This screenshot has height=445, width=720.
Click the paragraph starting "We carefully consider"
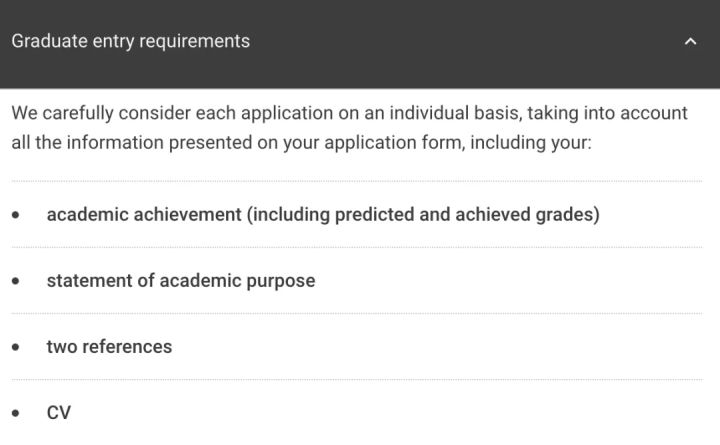click(349, 128)
